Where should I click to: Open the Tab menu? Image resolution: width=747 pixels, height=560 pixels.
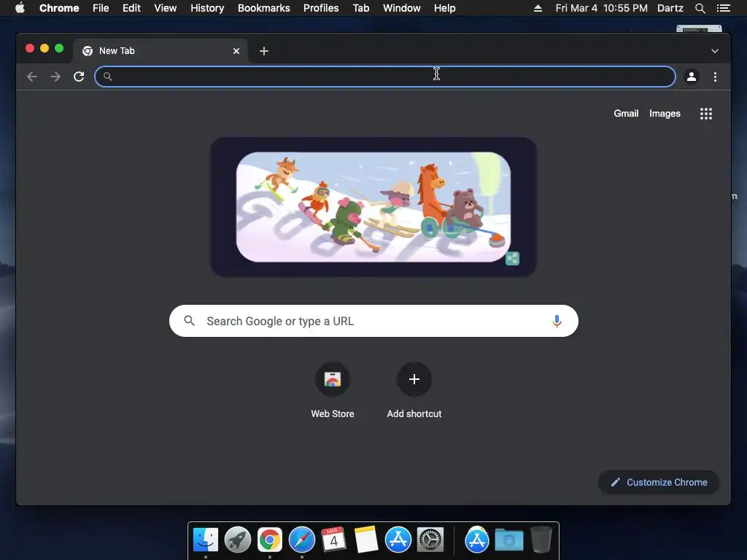click(x=360, y=8)
